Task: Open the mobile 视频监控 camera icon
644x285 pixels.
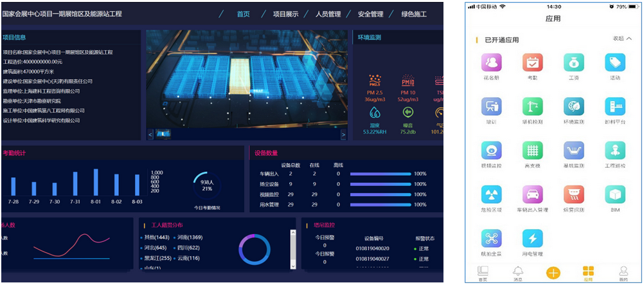Action: [491, 151]
